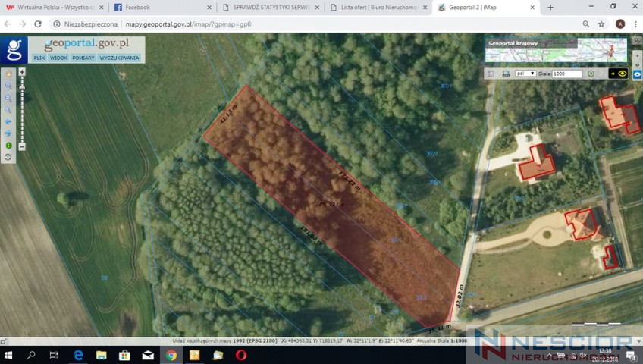This screenshot has height=364, width=643.
Task: Go to previous map view arrow
Action: [8, 122]
